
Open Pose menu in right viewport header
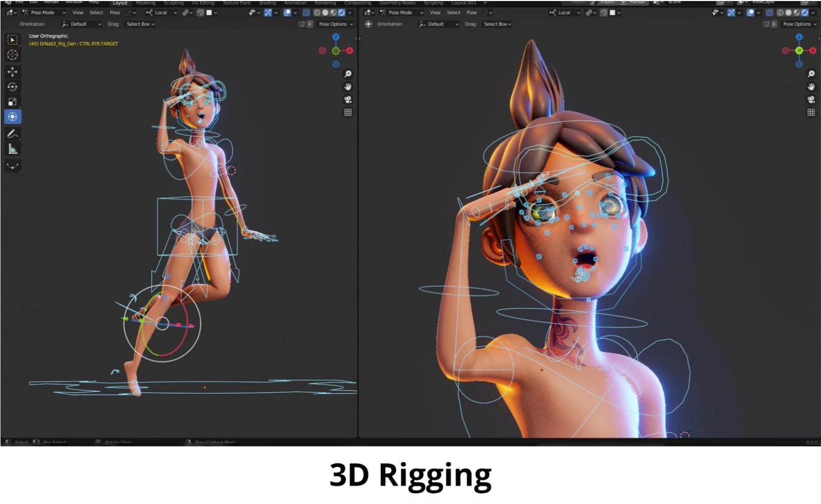coord(472,12)
